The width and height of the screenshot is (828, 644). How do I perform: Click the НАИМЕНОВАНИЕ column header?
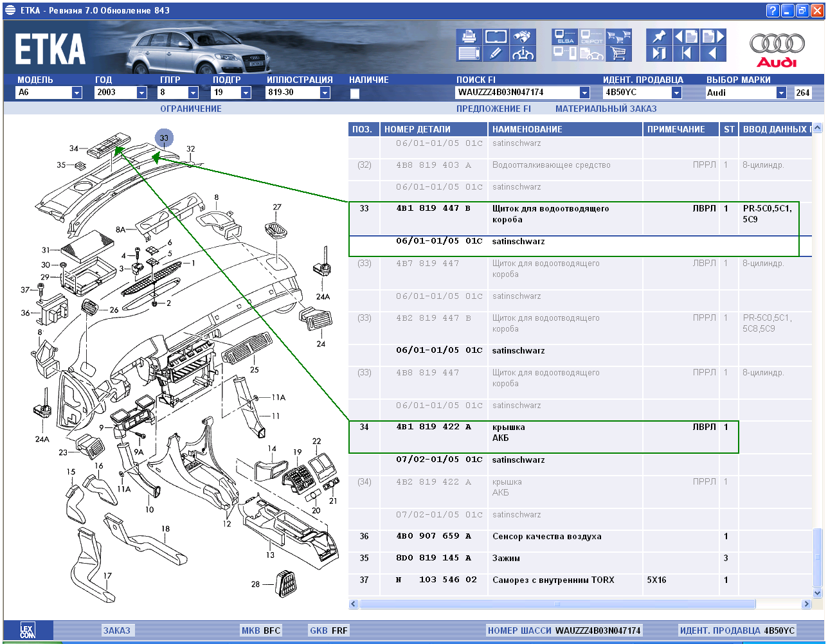click(566, 129)
